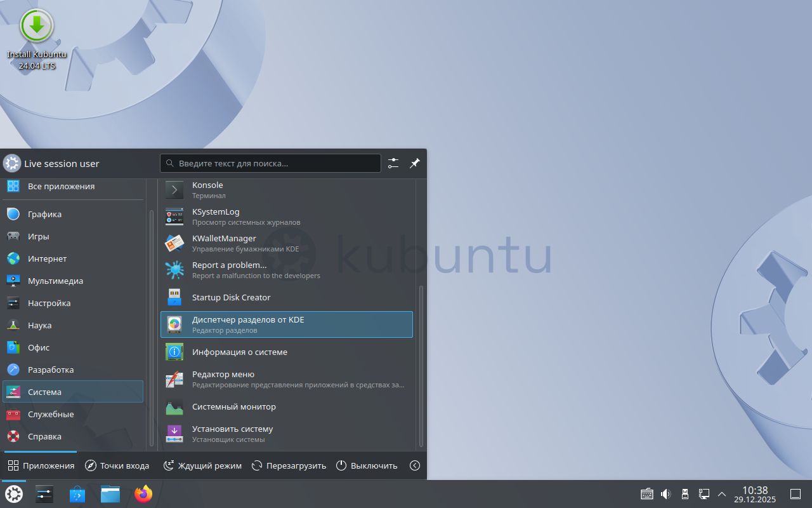Open System Settings from taskbar
Image resolution: width=812 pixels, height=508 pixels.
tap(44, 494)
